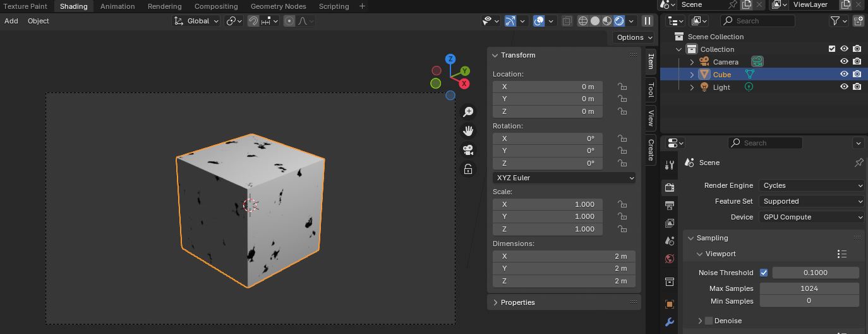
Task: Select wireframe viewport shading icon
Action: click(583, 21)
